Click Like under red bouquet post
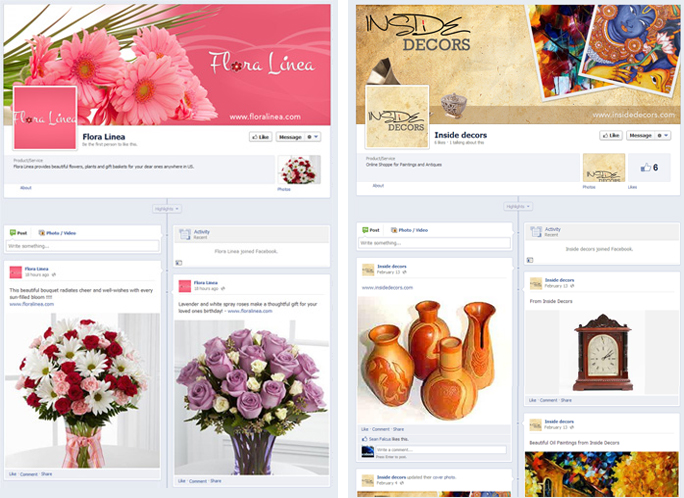The height and width of the screenshot is (498, 684). tap(13, 474)
